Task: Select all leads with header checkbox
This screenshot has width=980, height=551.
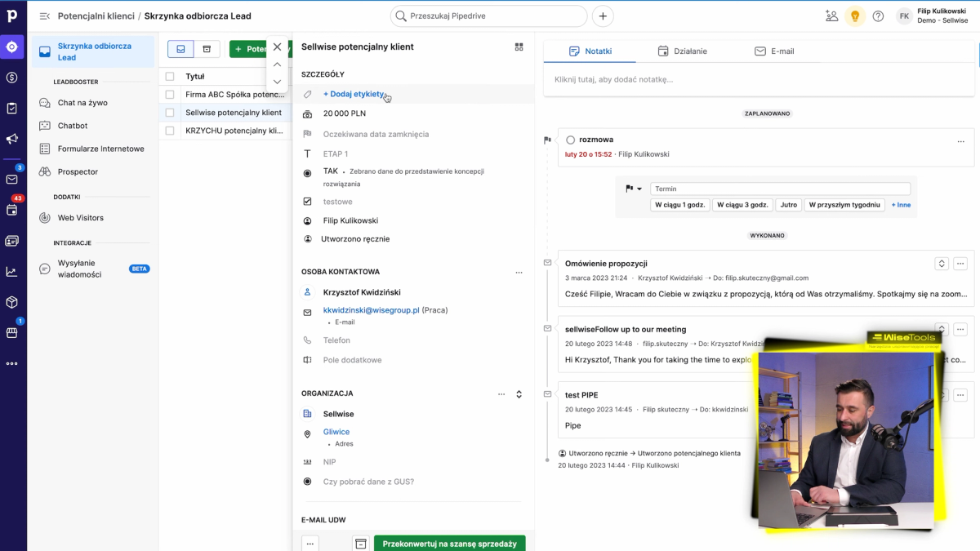Action: (170, 77)
